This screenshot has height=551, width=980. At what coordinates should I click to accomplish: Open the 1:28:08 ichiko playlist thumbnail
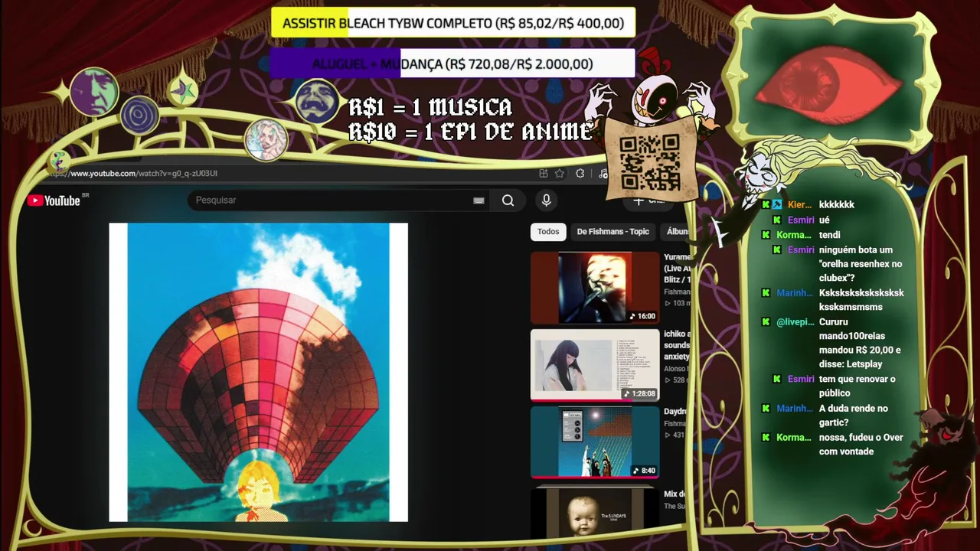(595, 365)
